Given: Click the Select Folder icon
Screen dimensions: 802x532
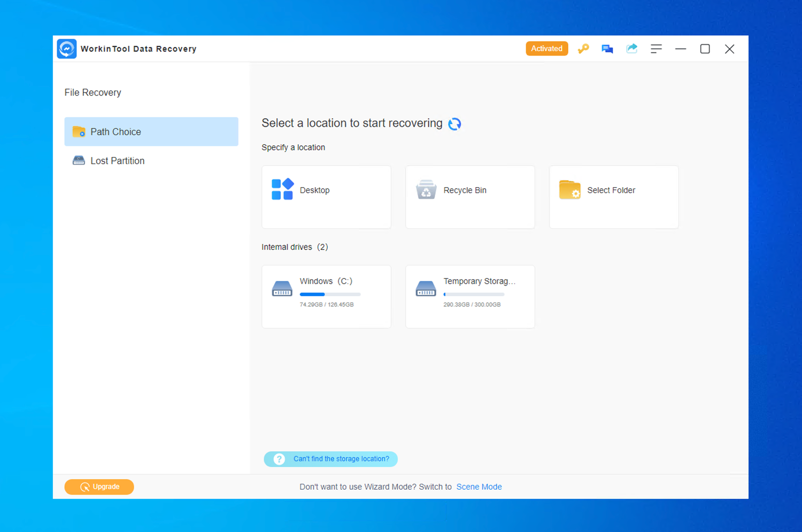Looking at the screenshot, I should (x=570, y=190).
